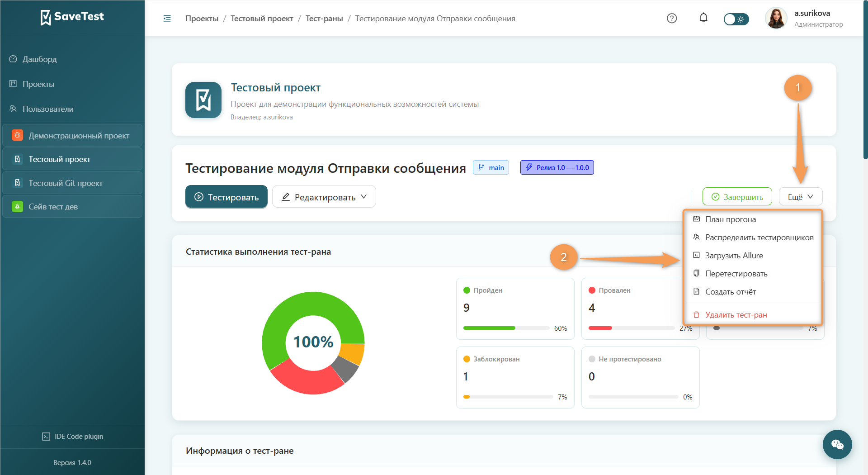Open notifications bell
The image size is (868, 475).
coord(703,18)
